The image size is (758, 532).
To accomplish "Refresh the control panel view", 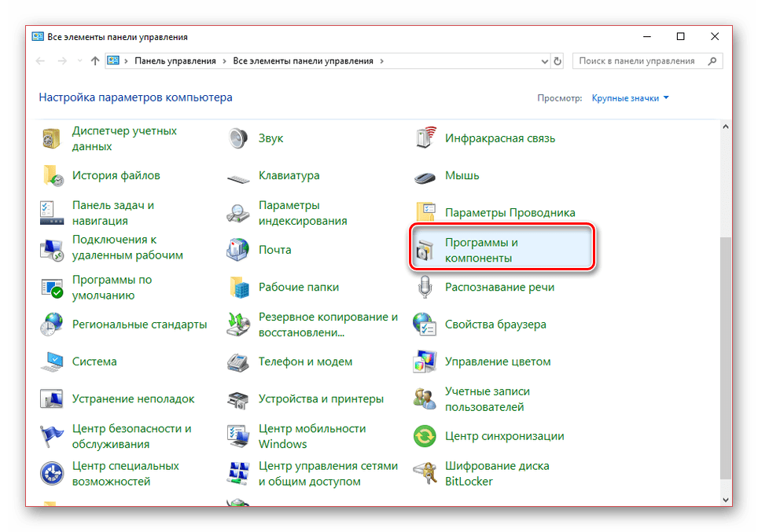I will pos(557,61).
